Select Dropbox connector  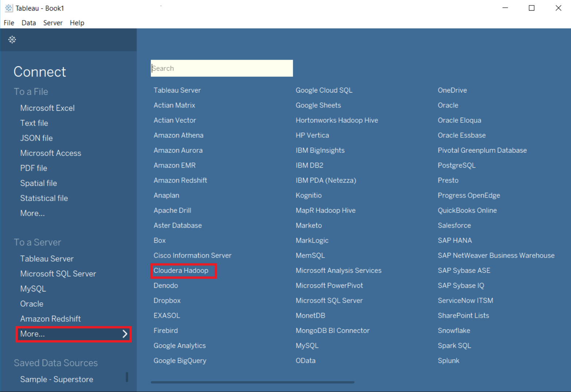(x=167, y=301)
